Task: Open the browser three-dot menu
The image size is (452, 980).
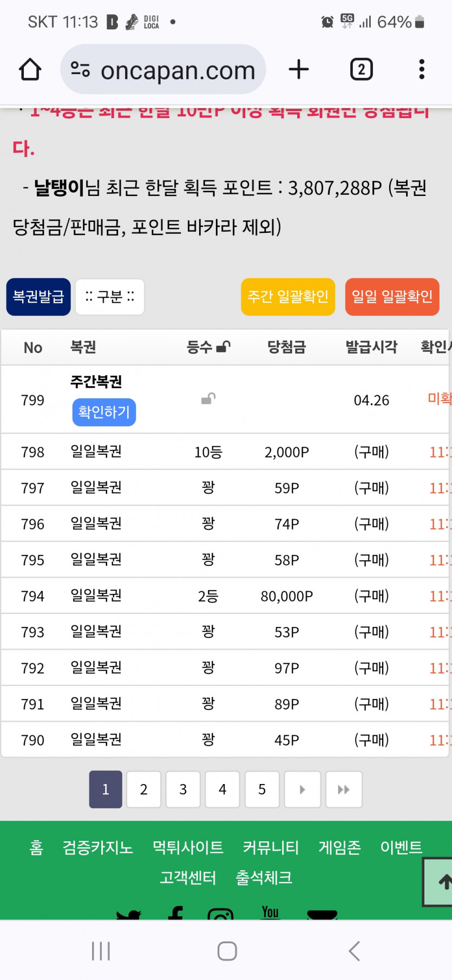Action: (x=421, y=70)
